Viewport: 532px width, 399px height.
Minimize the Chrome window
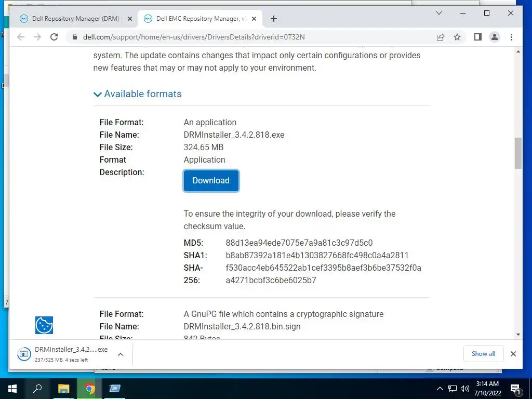coord(463,13)
